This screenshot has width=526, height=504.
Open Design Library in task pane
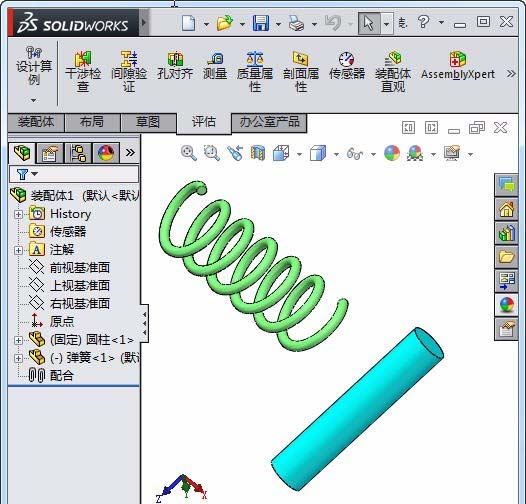pyautogui.click(x=506, y=233)
